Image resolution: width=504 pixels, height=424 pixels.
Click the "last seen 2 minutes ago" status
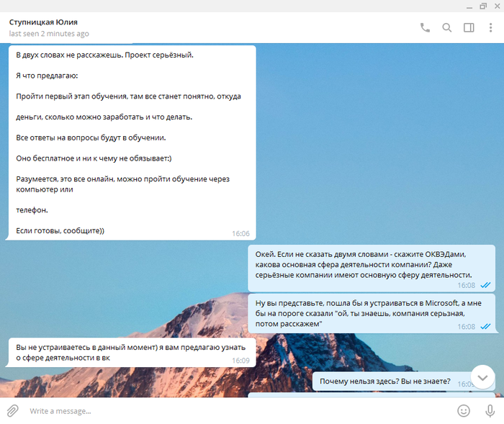[x=49, y=34]
